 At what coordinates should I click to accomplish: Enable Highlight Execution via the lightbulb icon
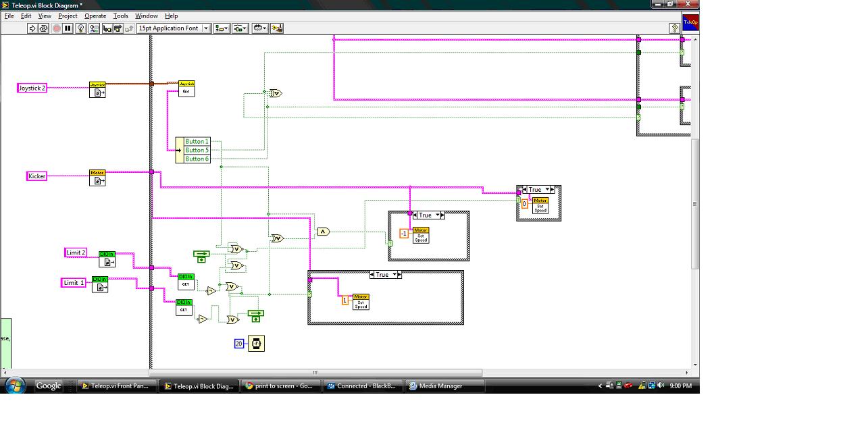[80, 28]
